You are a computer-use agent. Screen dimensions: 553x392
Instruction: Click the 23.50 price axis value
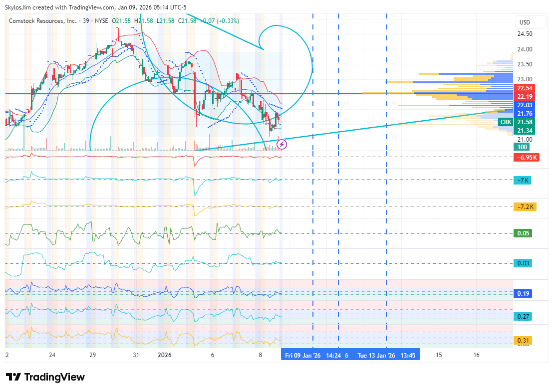tap(525, 64)
